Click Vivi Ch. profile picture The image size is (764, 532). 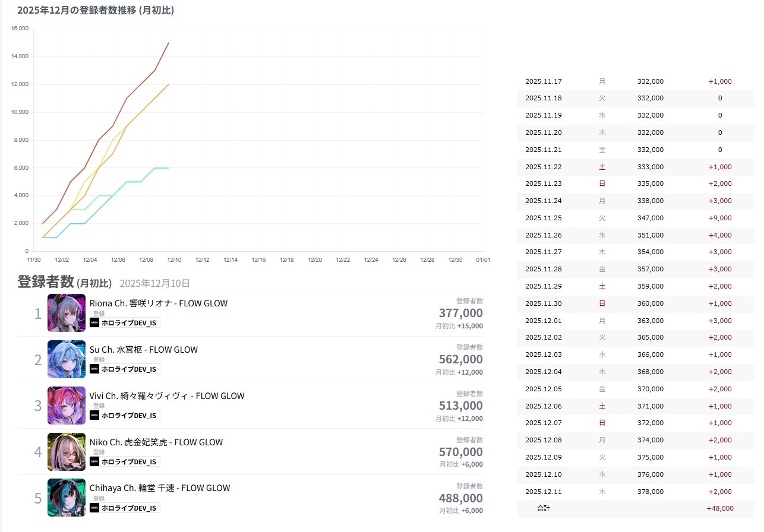click(x=67, y=406)
